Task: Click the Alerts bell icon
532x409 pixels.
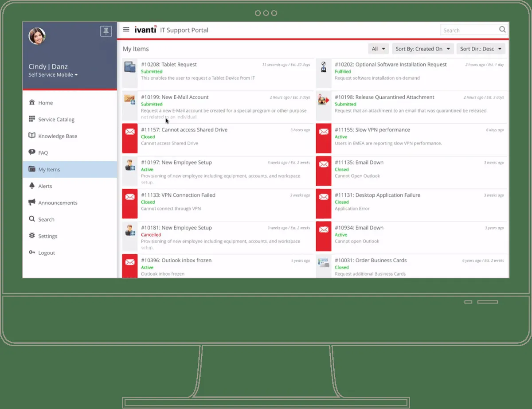Action: pyautogui.click(x=32, y=186)
